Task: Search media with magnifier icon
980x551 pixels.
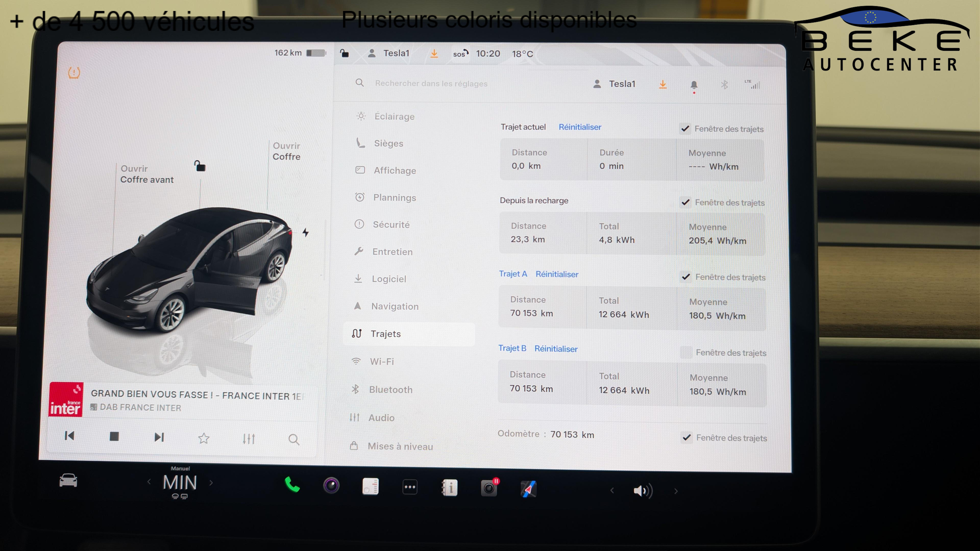Action: [x=294, y=440]
